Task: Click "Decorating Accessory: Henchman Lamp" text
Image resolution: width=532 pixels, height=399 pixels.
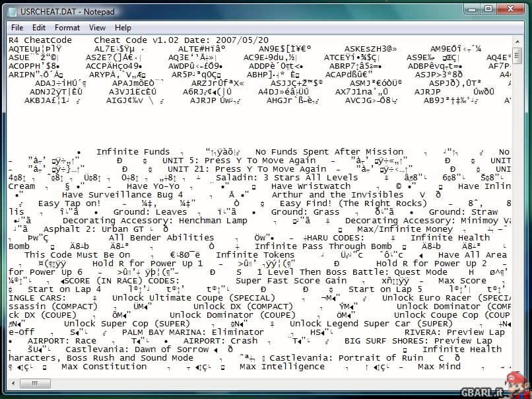Action: (x=155, y=221)
